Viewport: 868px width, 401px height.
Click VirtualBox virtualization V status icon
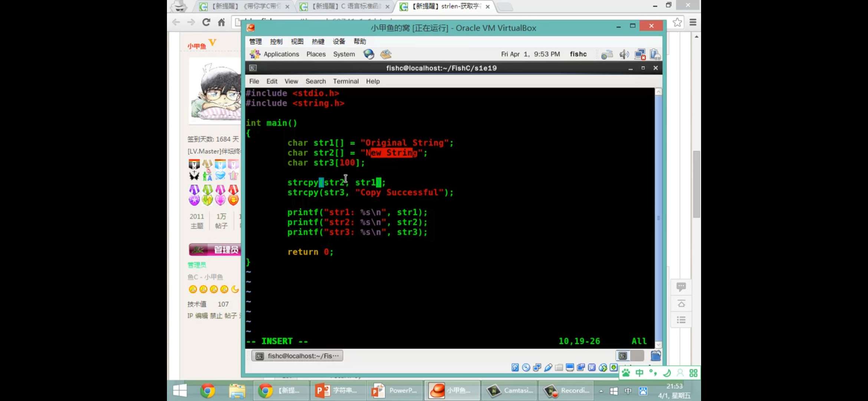(x=592, y=368)
